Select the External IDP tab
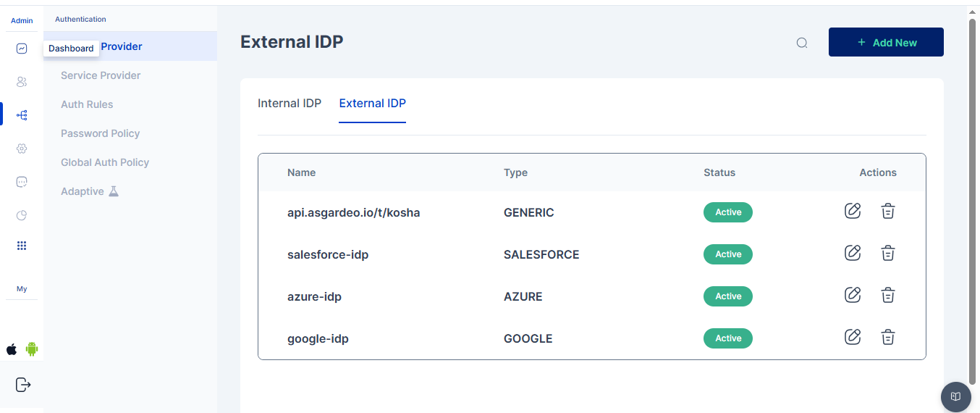980x413 pixels. click(373, 103)
